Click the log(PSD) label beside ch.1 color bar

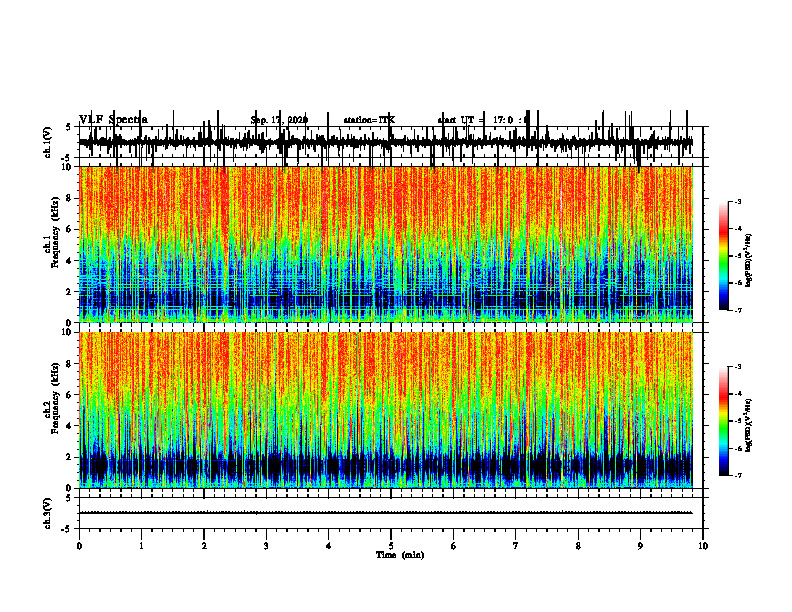749,260
